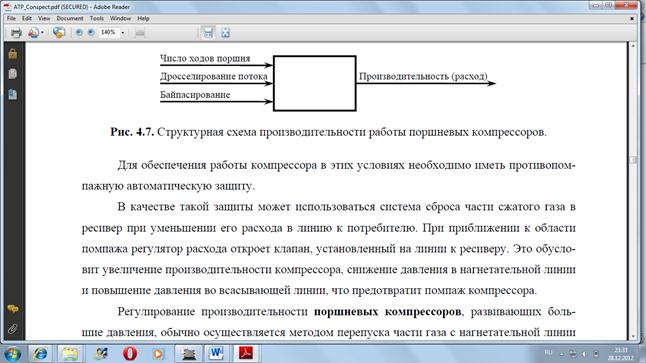
Task: Enable scrolling page display mode
Action: coord(208,33)
